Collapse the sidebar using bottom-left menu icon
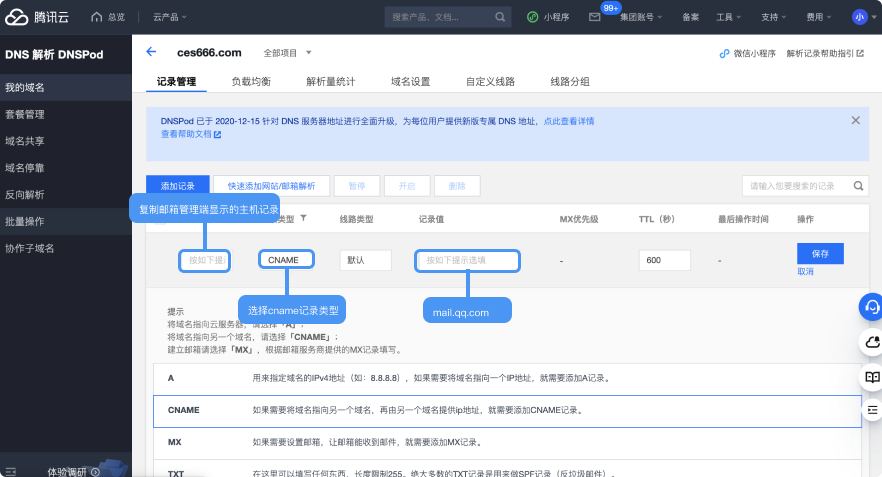Viewport: 882px width, 477px height. click(x=11, y=470)
